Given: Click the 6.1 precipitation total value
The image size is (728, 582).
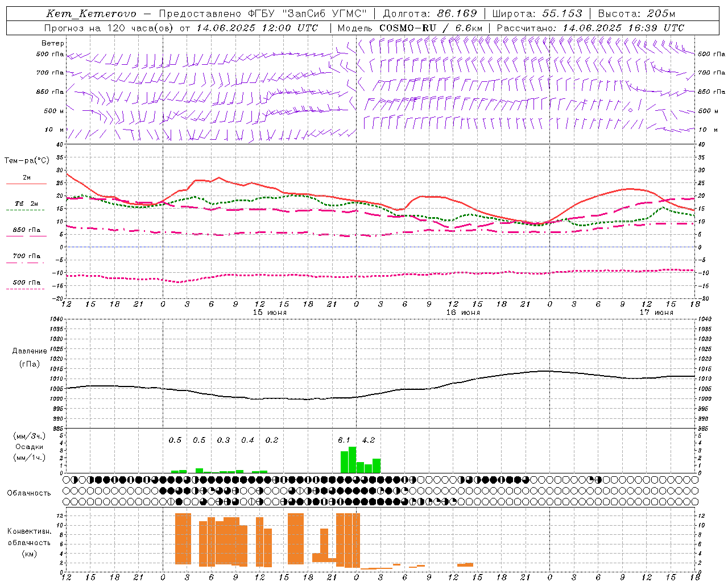Looking at the screenshot, I should (344, 440).
